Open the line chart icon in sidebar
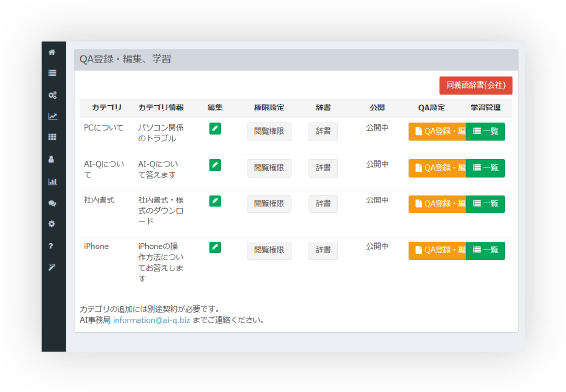The height and width of the screenshot is (392, 566). [52, 116]
